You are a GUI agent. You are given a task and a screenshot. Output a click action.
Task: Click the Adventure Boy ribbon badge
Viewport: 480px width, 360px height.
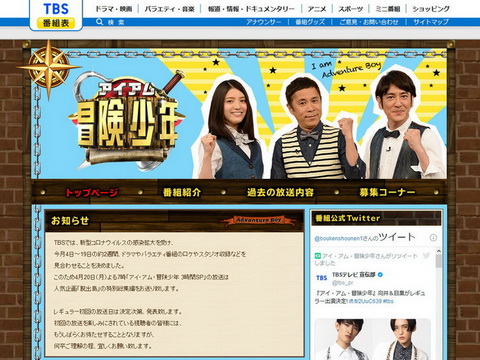tap(259, 220)
